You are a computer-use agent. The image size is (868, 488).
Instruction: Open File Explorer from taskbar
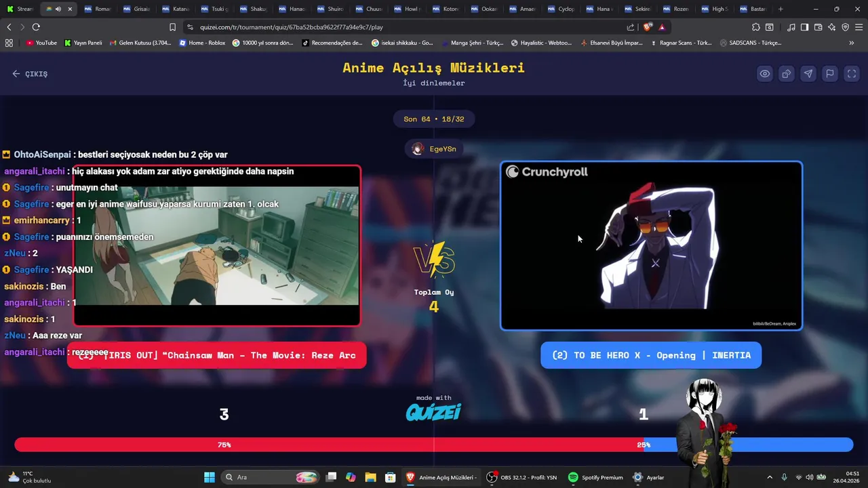(x=370, y=477)
